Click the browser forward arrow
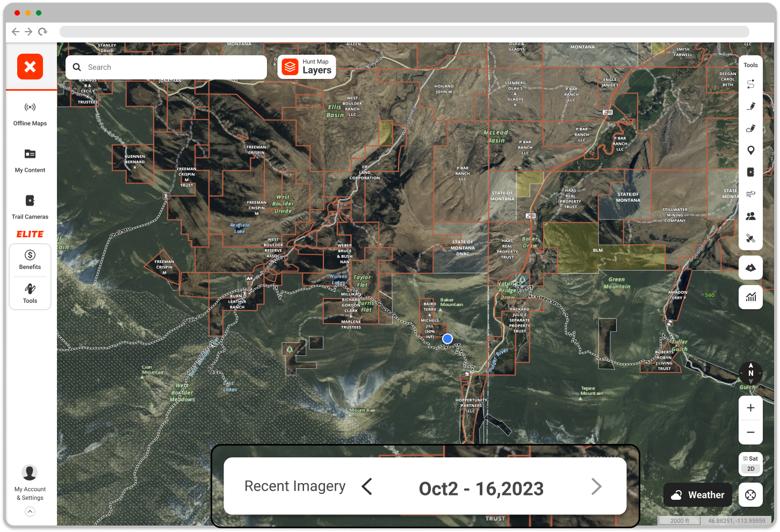 click(x=28, y=32)
